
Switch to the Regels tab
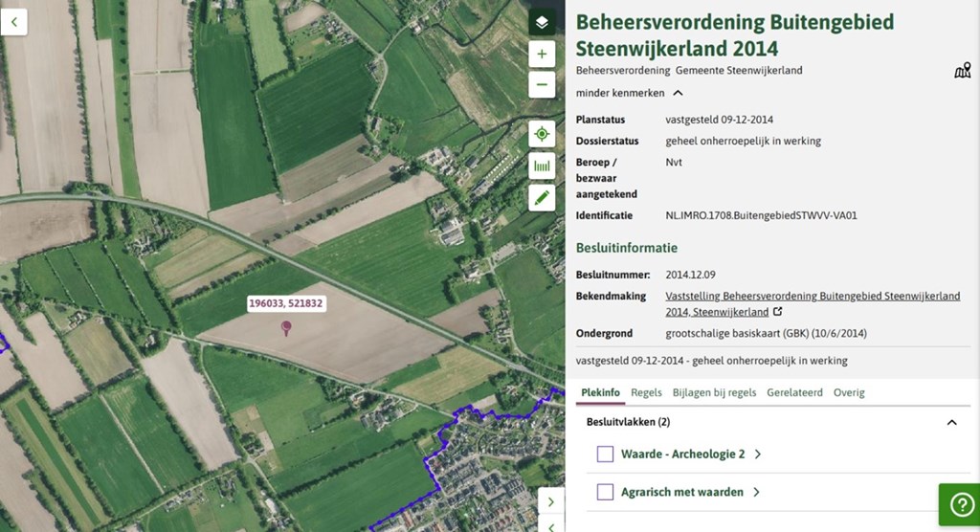tap(646, 392)
